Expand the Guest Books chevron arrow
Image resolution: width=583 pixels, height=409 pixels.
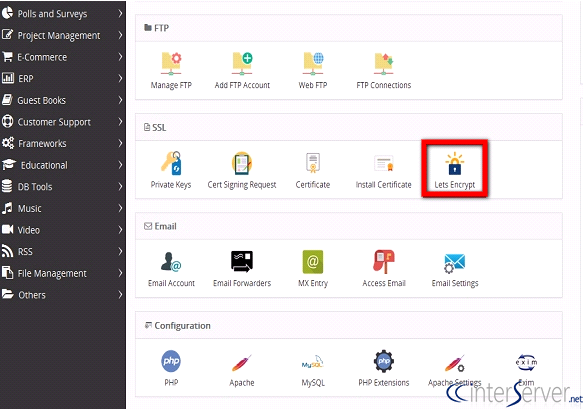point(120,100)
